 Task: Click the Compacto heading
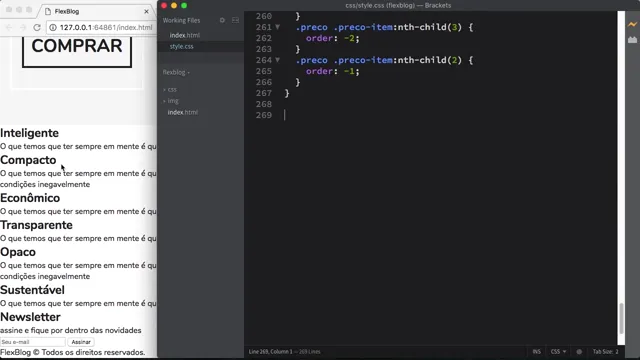28,160
